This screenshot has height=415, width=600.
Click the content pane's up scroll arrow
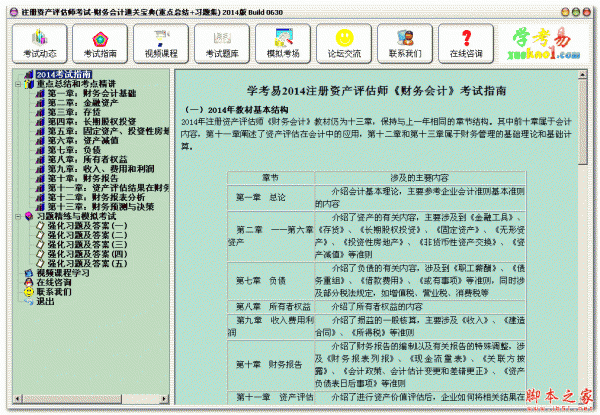pos(582,75)
